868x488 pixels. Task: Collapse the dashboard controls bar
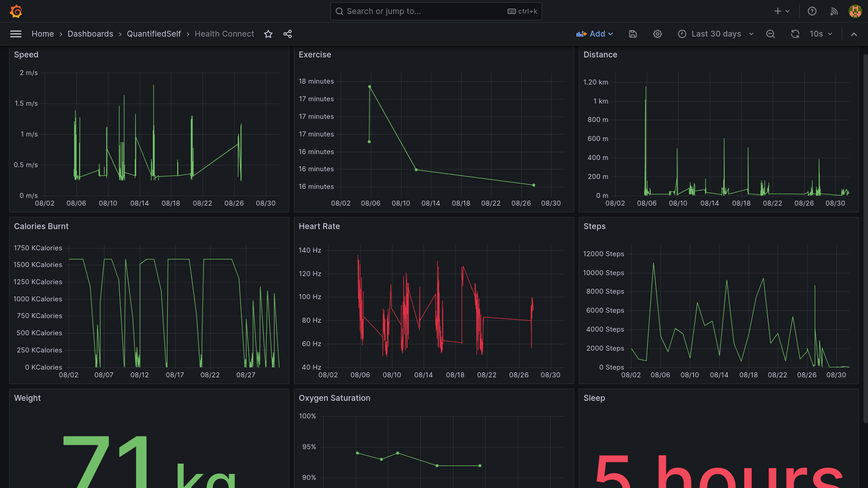click(854, 34)
